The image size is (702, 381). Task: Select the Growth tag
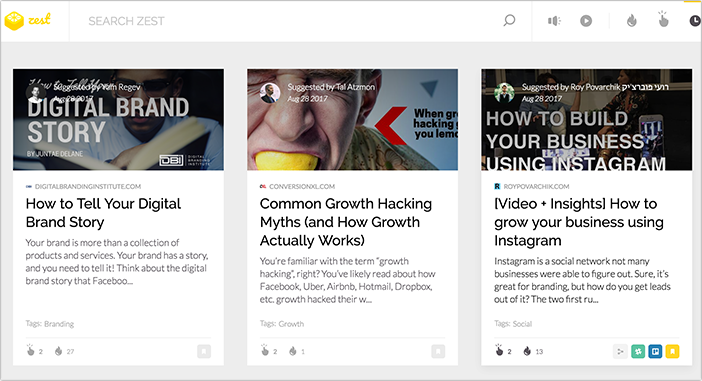[x=291, y=324]
